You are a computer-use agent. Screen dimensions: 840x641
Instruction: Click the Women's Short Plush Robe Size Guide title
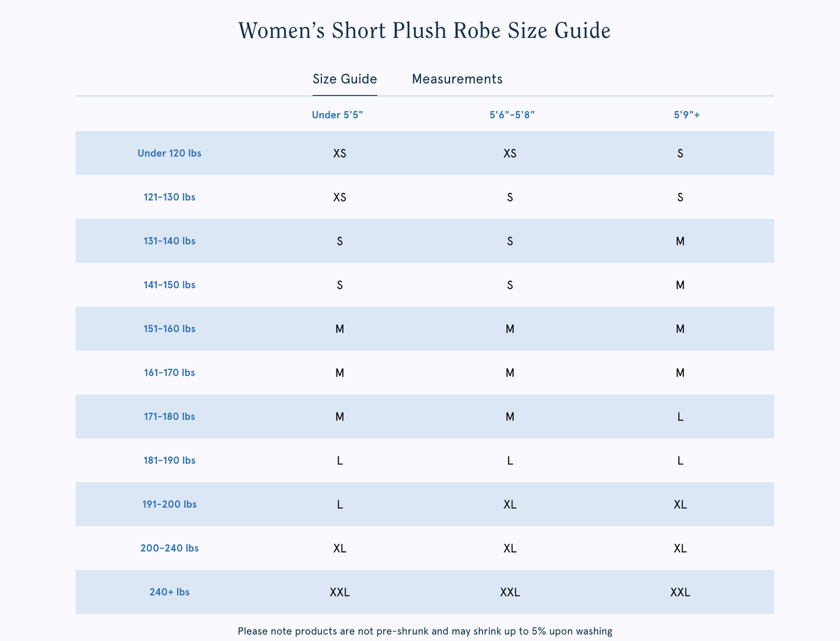[424, 30]
